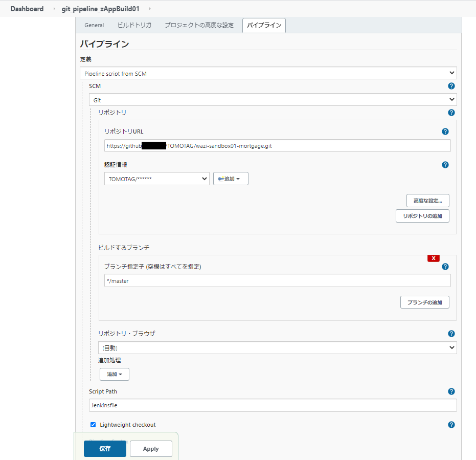Image resolution: width=476 pixels, height=460 pixels.
Task: Open git_pipeline_zAppBuild01 breadcrumb link
Action: coord(101,9)
